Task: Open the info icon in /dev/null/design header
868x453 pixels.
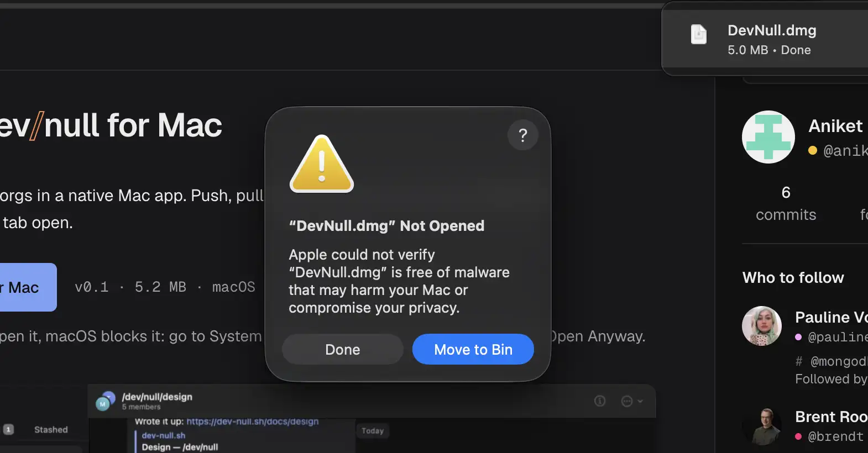Action: pyautogui.click(x=600, y=401)
